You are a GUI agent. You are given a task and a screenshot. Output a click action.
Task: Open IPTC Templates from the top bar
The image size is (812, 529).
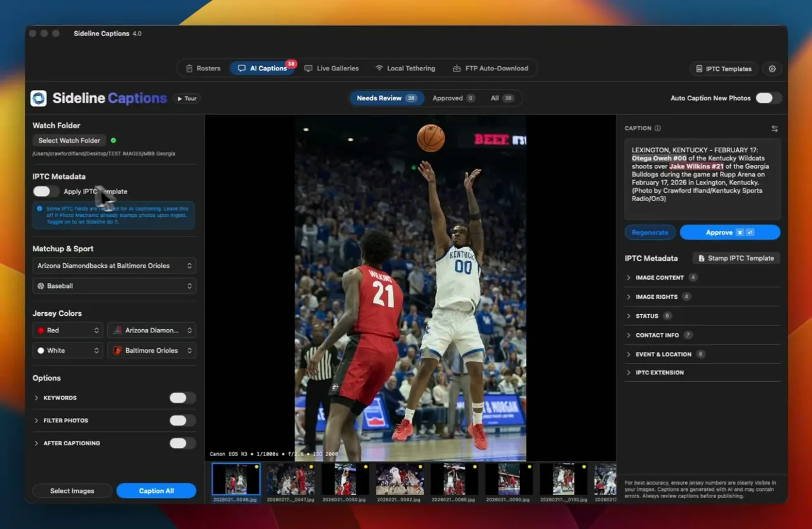tap(723, 69)
